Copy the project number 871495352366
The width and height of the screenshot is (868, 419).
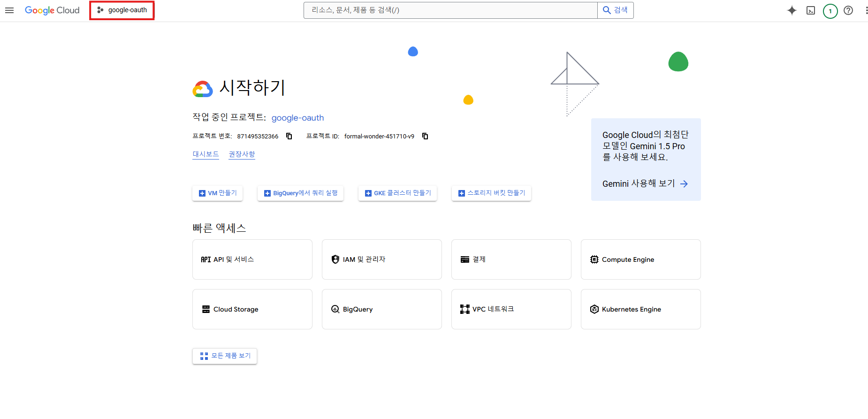[289, 136]
